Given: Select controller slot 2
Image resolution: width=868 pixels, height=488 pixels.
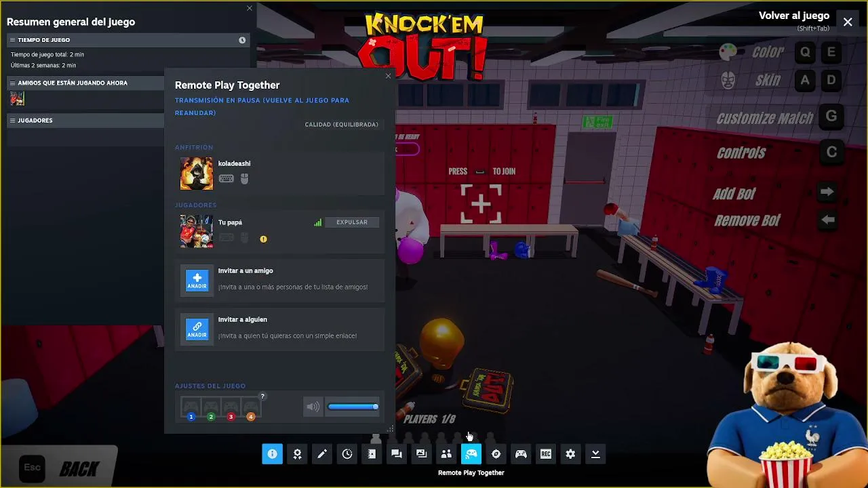Looking at the screenshot, I should pos(211,409).
